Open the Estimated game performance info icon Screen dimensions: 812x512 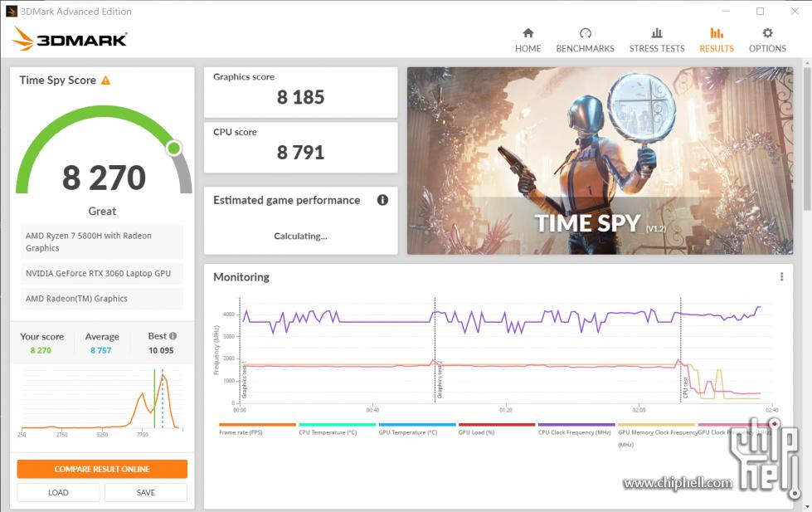pos(382,200)
